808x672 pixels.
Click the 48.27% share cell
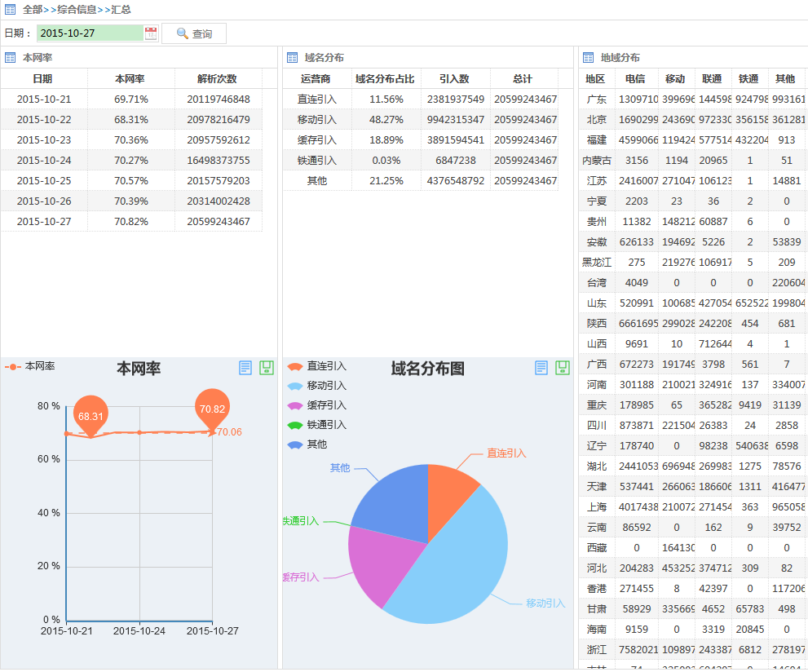(x=386, y=120)
